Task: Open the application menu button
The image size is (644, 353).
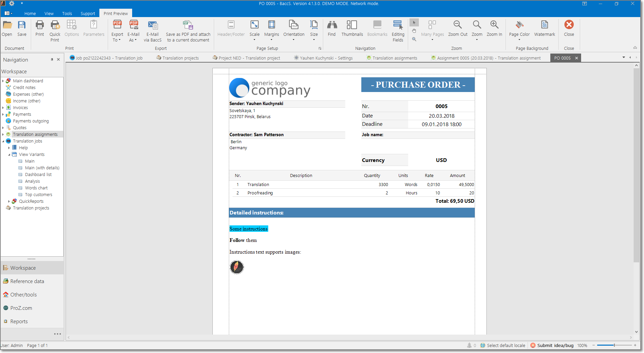Action: pyautogui.click(x=8, y=13)
